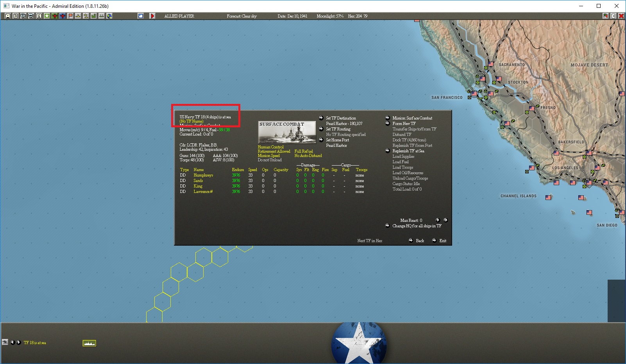Click the US flag marker beside Channel Islands
Viewport: 626px width, 364px height.
pyautogui.click(x=548, y=198)
